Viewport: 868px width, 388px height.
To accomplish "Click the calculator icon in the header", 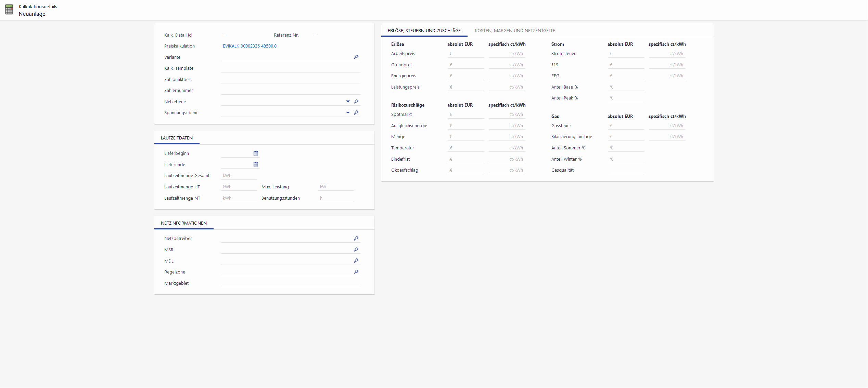I will (x=9, y=10).
